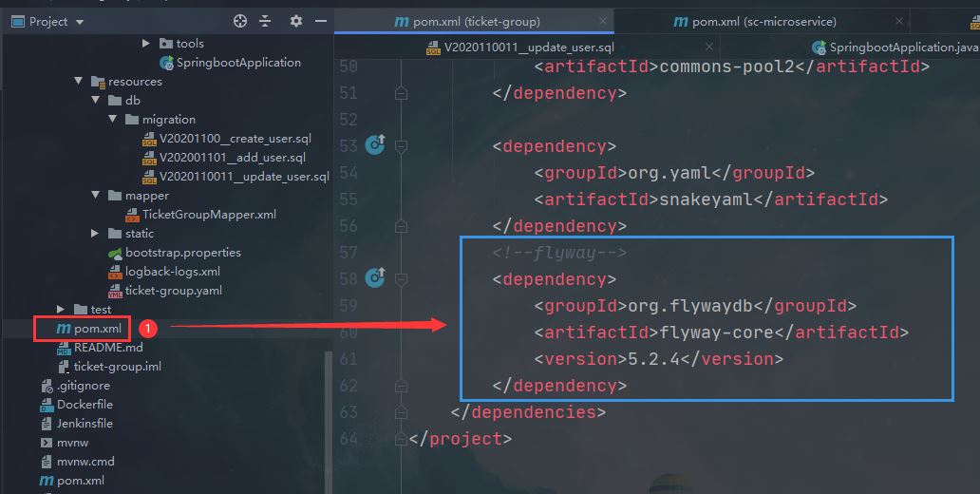This screenshot has width=980, height=494.
Task: Open Project panel settings gear
Action: coord(295,21)
